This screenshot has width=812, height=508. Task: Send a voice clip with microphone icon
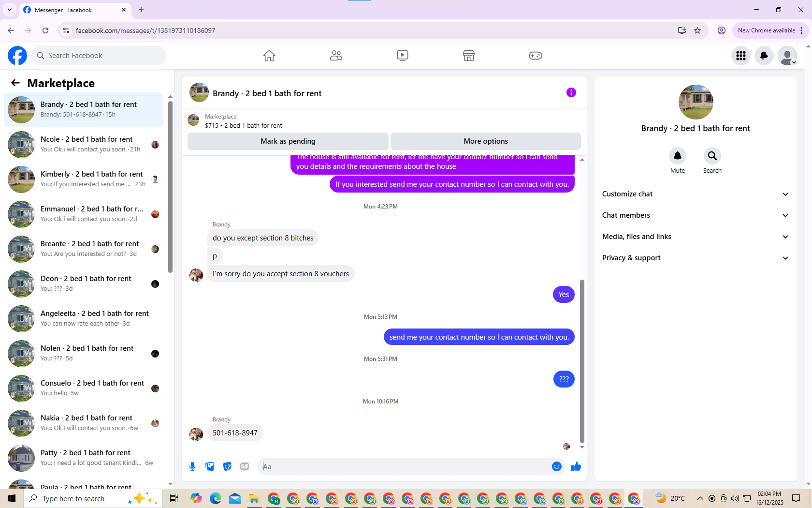pyautogui.click(x=192, y=466)
